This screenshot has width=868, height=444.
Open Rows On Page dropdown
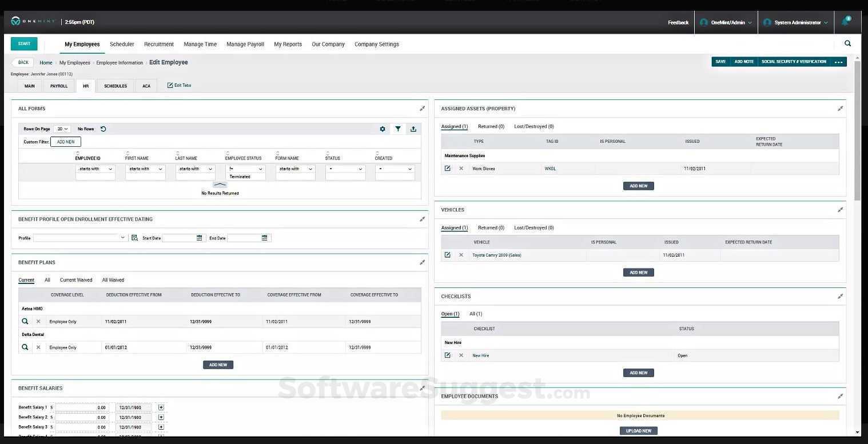[62, 129]
